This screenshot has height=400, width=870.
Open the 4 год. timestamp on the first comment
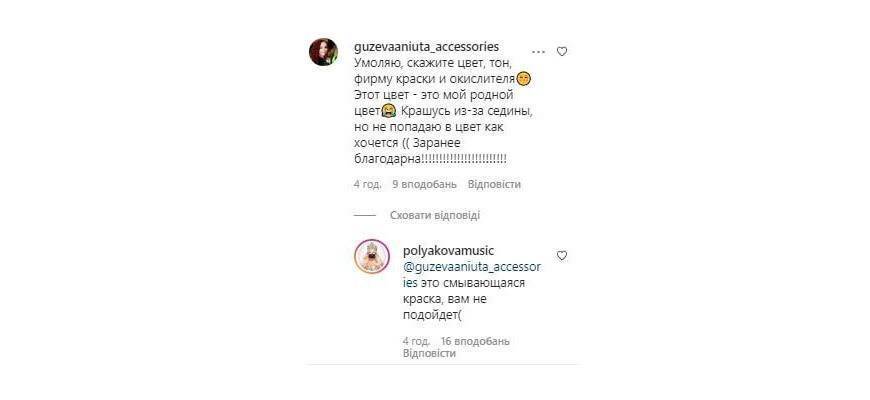coord(367,184)
